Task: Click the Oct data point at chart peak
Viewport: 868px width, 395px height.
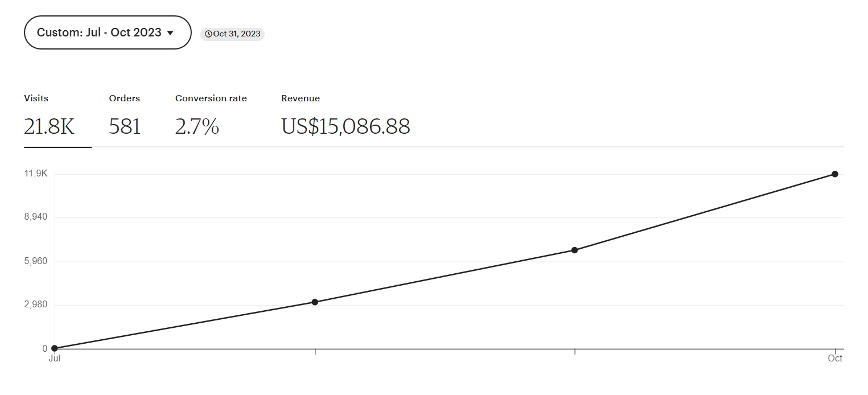Action: pos(835,174)
